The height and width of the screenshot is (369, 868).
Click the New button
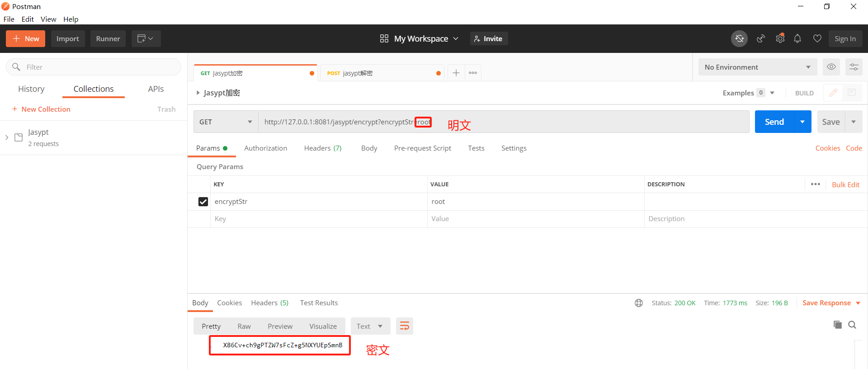(26, 39)
